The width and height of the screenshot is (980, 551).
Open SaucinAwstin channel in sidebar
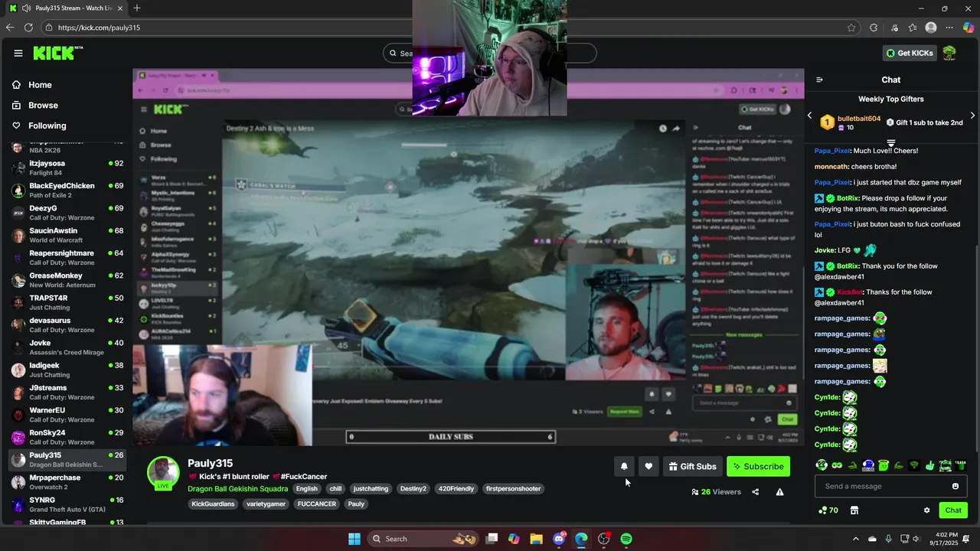pyautogui.click(x=67, y=235)
